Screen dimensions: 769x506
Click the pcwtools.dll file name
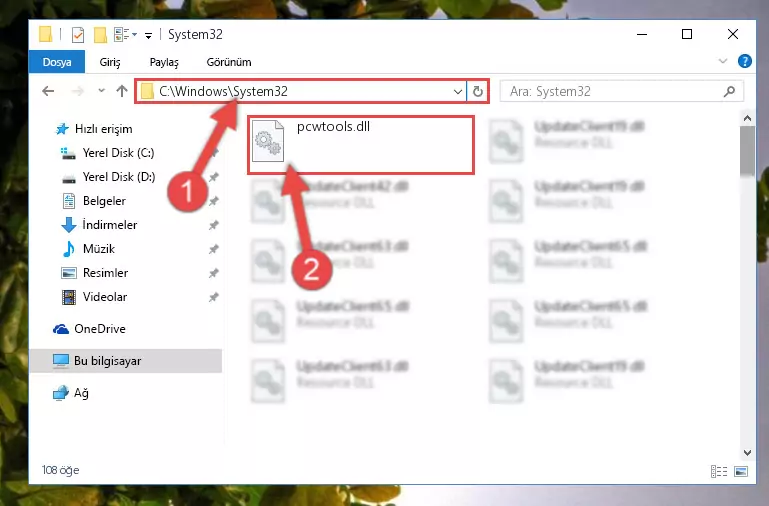pos(333,126)
